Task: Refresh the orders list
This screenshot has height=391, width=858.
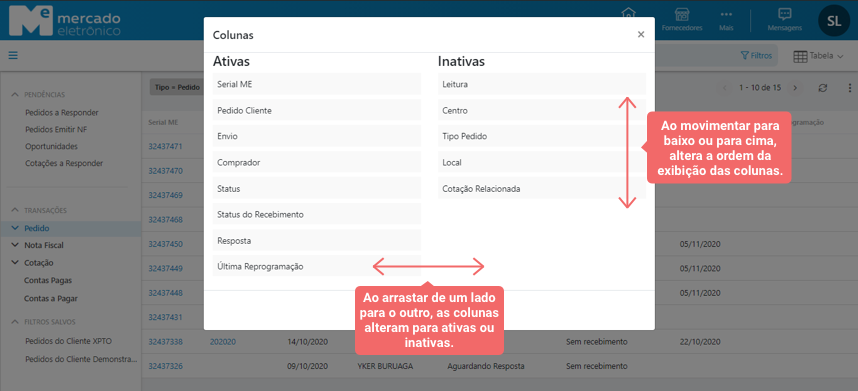Action: [822, 88]
